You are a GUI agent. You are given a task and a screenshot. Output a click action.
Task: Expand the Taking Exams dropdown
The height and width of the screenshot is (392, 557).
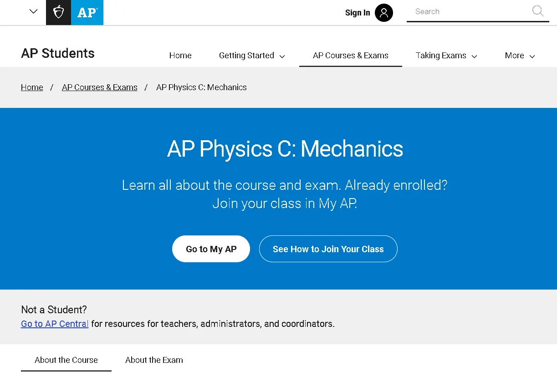tap(446, 55)
